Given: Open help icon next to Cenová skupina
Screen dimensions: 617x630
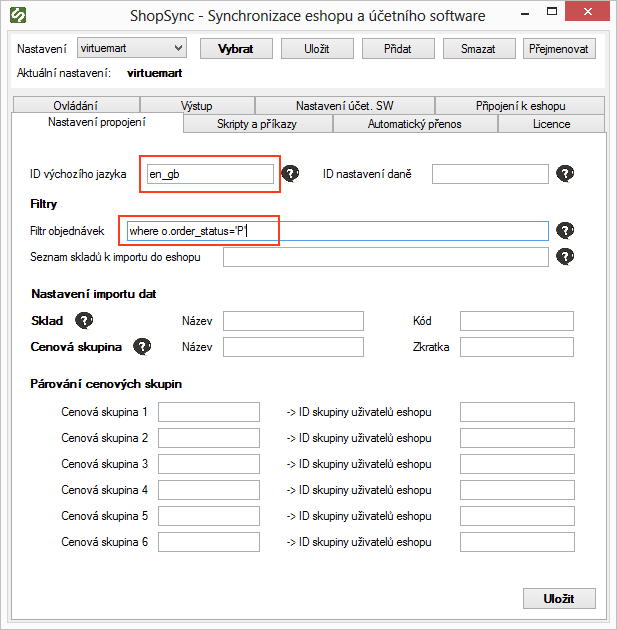Looking at the screenshot, I should pyautogui.click(x=142, y=346).
